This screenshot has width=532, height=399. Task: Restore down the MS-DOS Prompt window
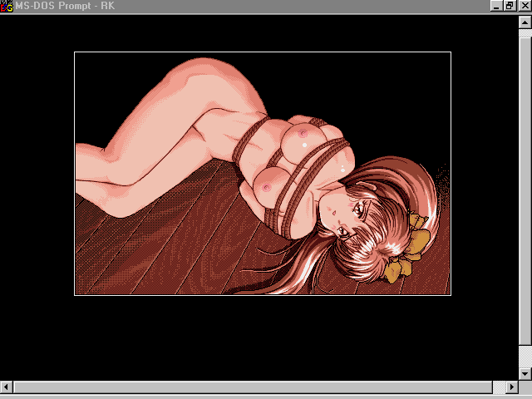click(510, 6)
